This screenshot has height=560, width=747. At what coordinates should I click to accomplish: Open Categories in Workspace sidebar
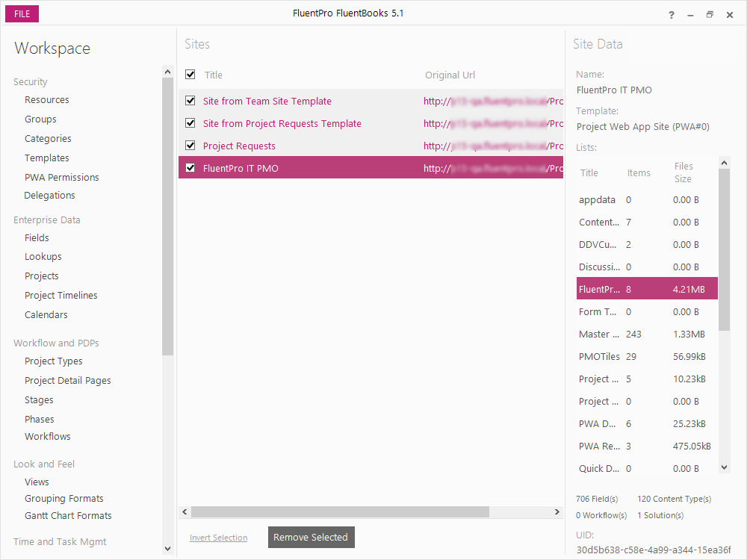point(48,139)
